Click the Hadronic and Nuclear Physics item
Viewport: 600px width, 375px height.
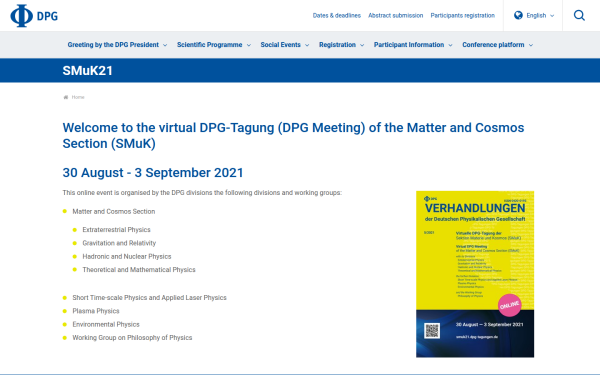click(127, 257)
